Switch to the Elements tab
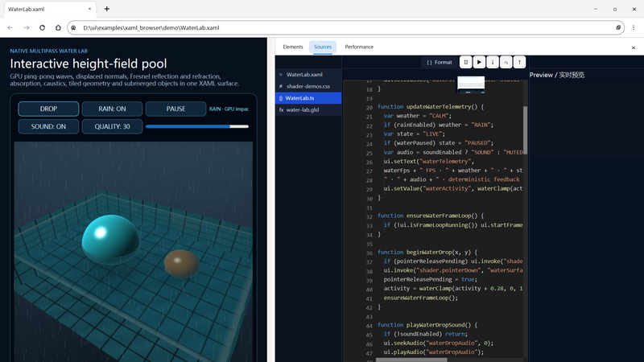Screen dimensions: 644x362 pos(293,47)
